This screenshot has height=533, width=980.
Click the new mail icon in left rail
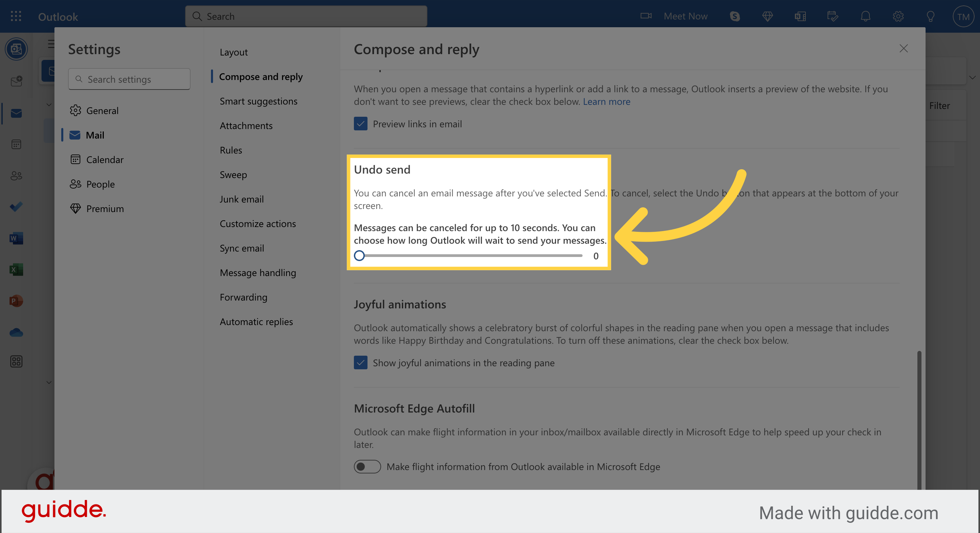pyautogui.click(x=16, y=81)
